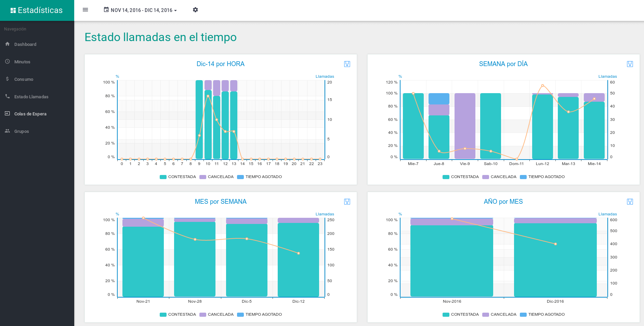
Task: Click the calendar icon beside date range
Action: click(x=106, y=10)
